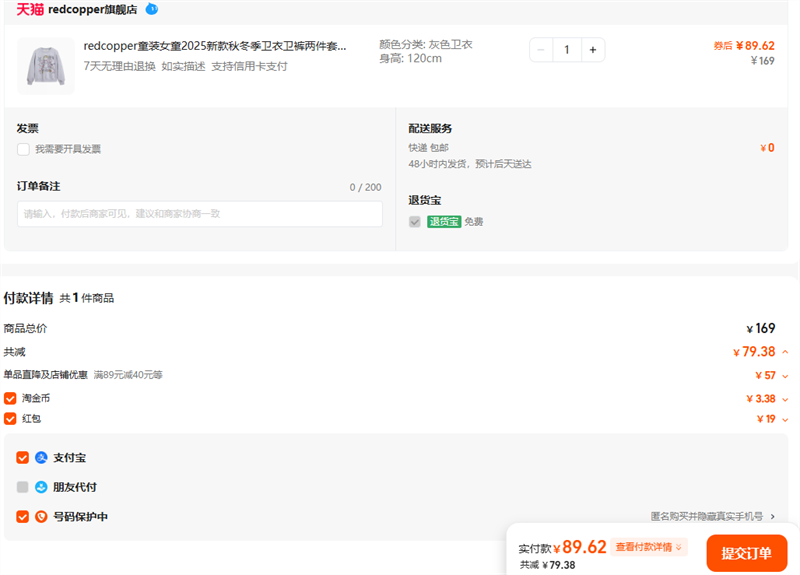Screen dimensions: 800x575
Task: Collapse the 共减 ¥79.38 discount breakdown
Action: pyautogui.click(x=785, y=352)
